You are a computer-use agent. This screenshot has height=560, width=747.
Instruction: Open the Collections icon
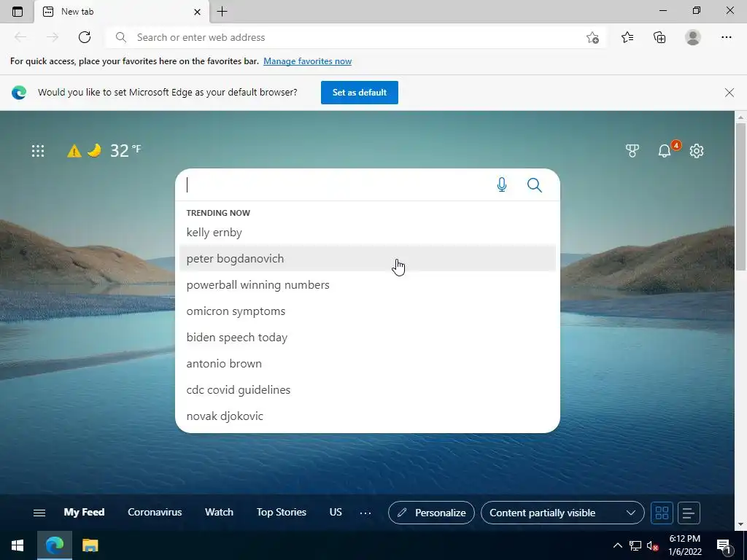[659, 37]
